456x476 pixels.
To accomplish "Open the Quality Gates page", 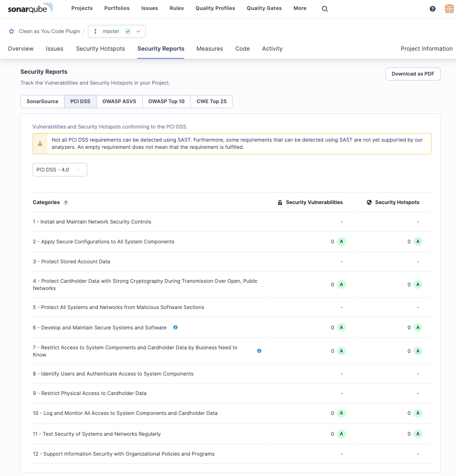I will click(x=264, y=8).
